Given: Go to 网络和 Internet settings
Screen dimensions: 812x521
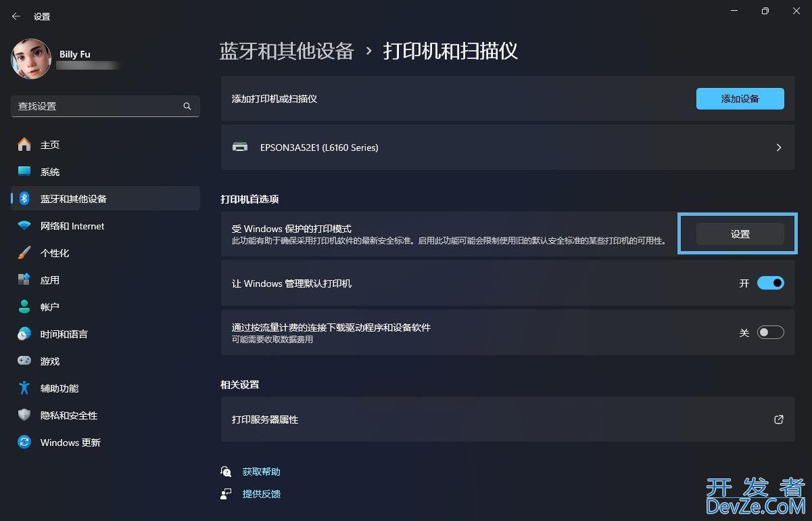Looking at the screenshot, I should (x=105, y=226).
